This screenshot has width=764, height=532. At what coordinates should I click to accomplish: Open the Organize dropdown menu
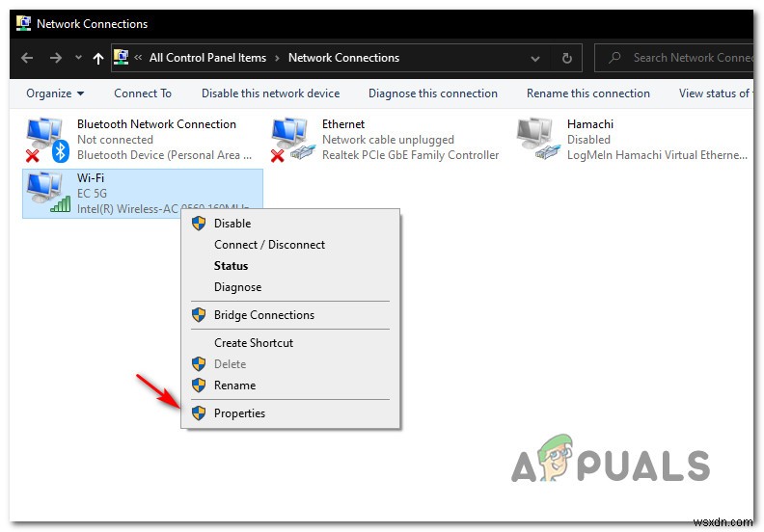click(55, 93)
